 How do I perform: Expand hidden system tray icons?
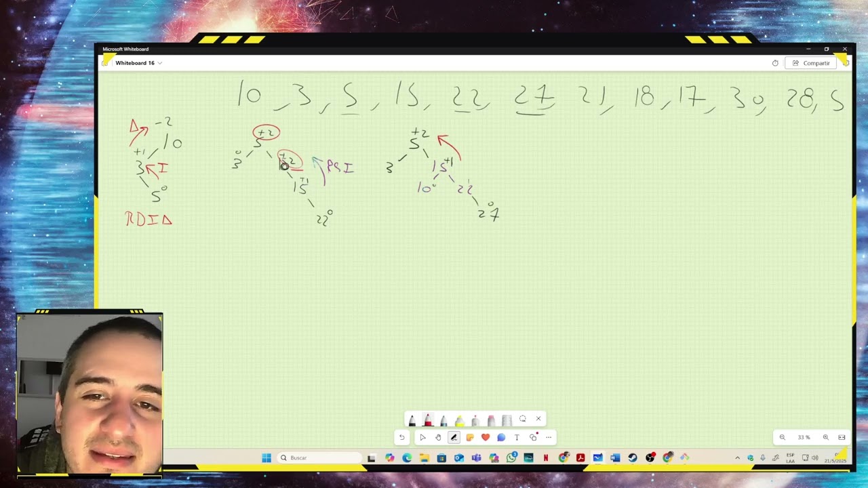738,458
